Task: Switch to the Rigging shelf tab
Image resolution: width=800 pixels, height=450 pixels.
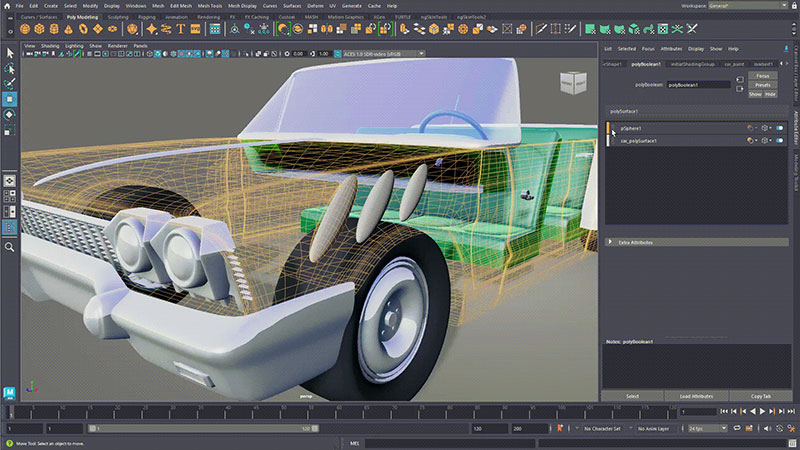Action: 146,17
